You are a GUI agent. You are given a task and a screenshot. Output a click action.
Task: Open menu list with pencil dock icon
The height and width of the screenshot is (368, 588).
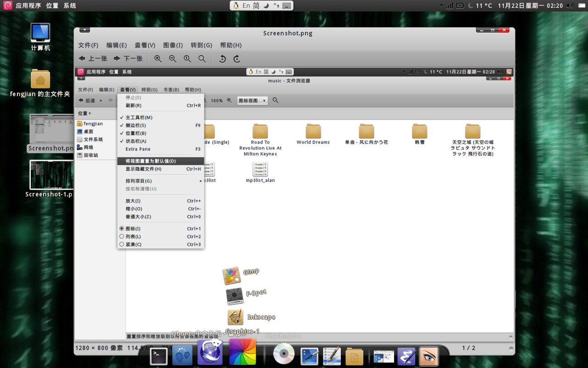(332, 356)
